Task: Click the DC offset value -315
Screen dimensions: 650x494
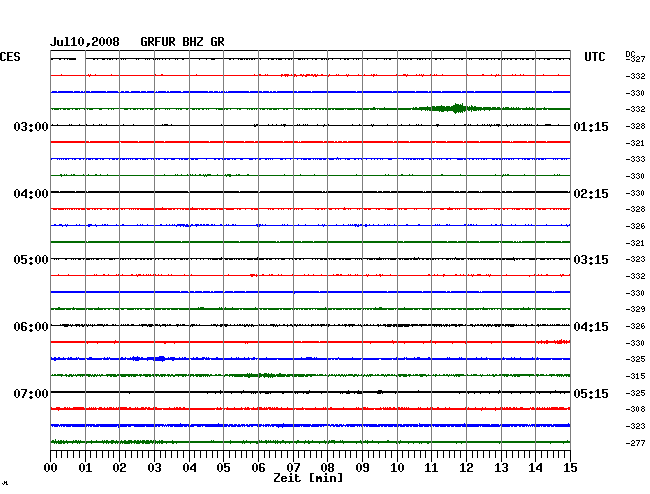Action: (x=635, y=376)
